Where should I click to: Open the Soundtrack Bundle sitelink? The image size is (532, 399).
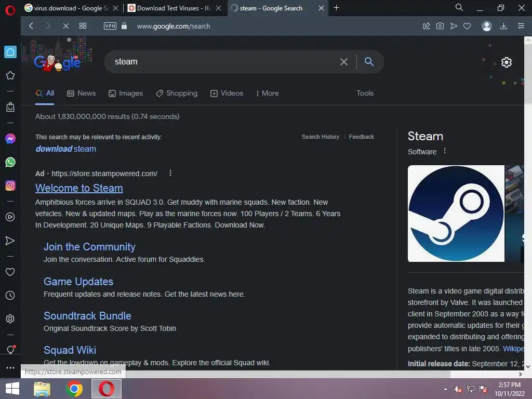(87, 315)
